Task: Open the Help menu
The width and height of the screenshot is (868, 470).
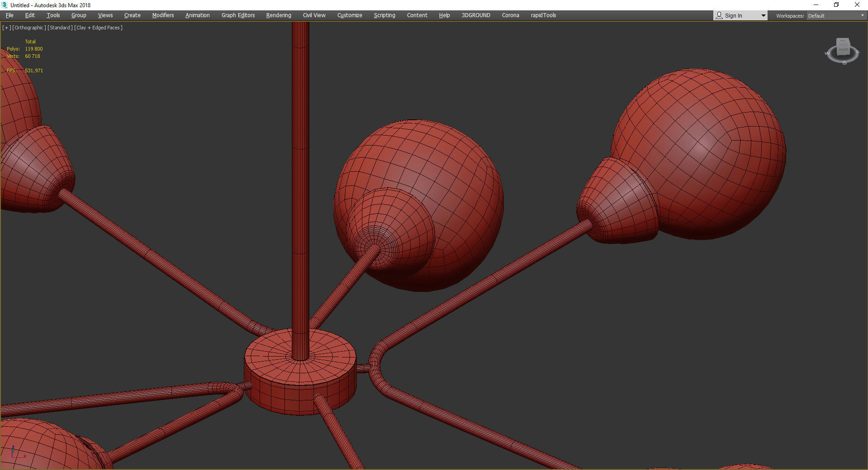Action: [444, 15]
